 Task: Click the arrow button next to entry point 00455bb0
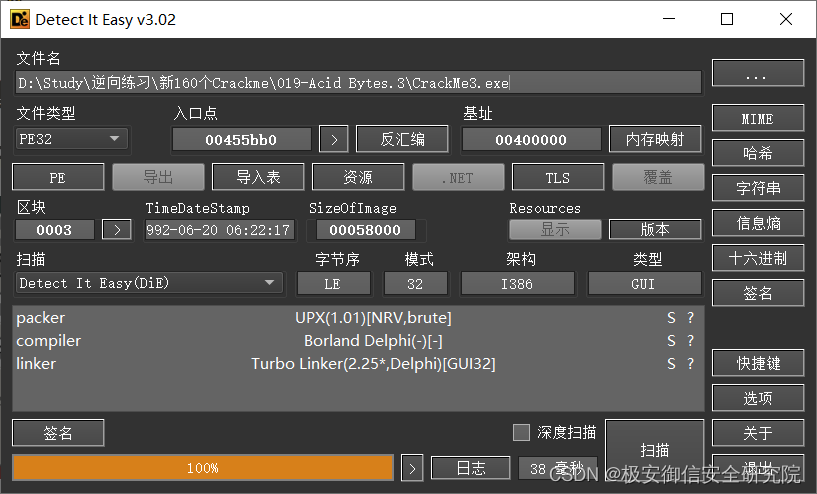click(x=333, y=139)
